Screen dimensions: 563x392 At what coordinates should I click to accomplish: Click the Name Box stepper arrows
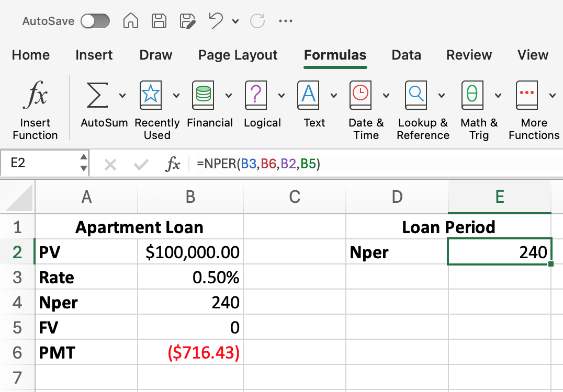[x=84, y=163]
